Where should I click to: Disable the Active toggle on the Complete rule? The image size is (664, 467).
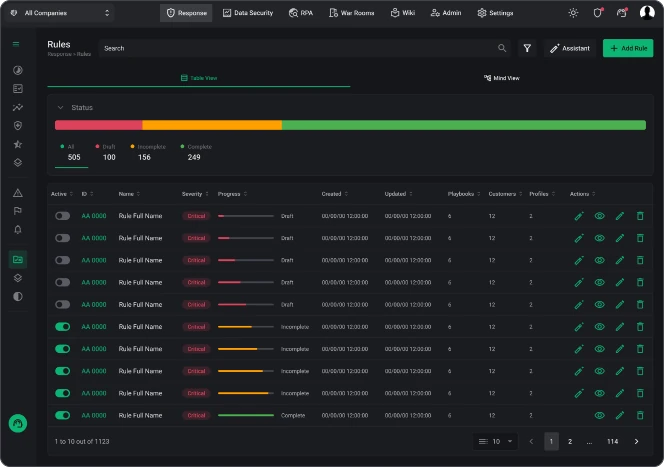[63, 415]
